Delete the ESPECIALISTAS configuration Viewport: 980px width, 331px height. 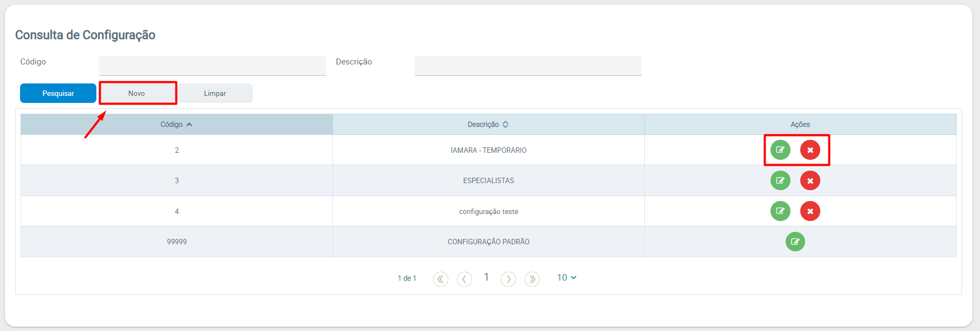810,180
